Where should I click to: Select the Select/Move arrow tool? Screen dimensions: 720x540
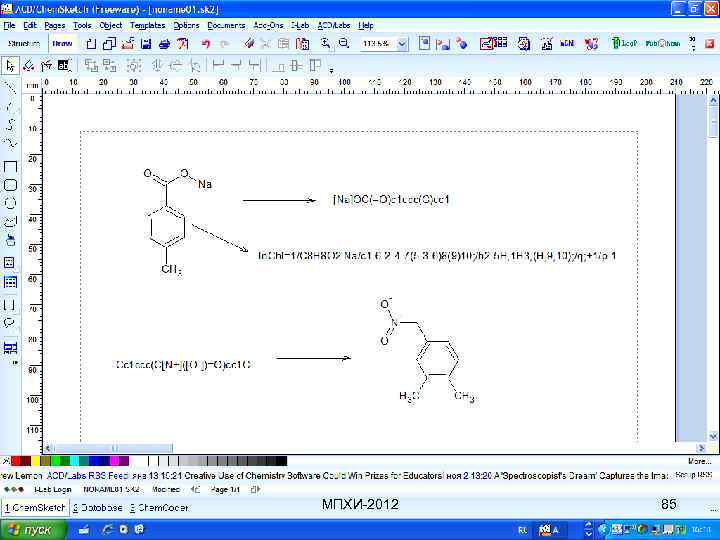tap(10, 66)
